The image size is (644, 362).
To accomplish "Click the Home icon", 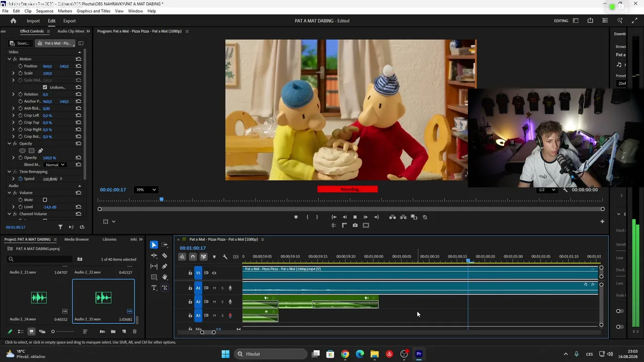I will click(x=14, y=21).
